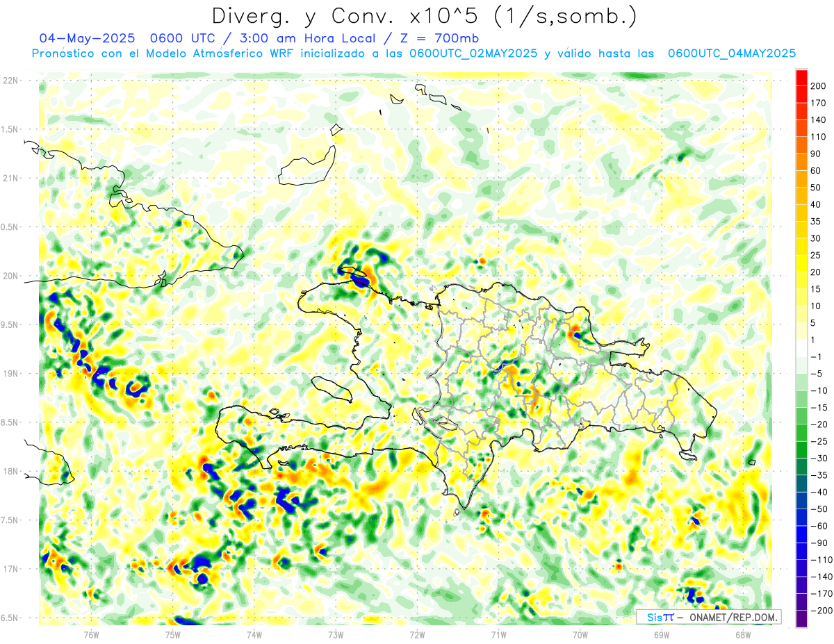834x644 pixels.
Task: Click the '-200' colorbar label
Action: point(821,611)
